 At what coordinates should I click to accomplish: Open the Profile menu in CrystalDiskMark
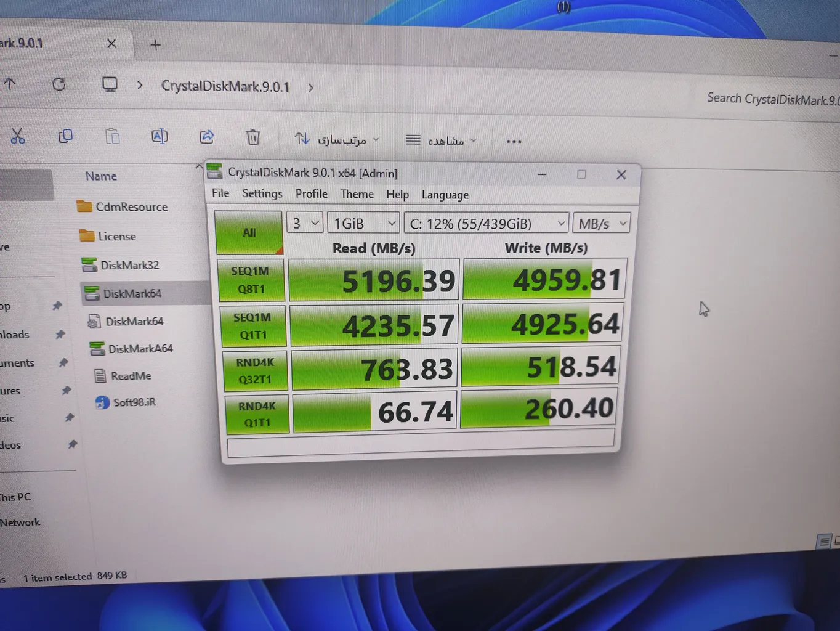pos(311,193)
